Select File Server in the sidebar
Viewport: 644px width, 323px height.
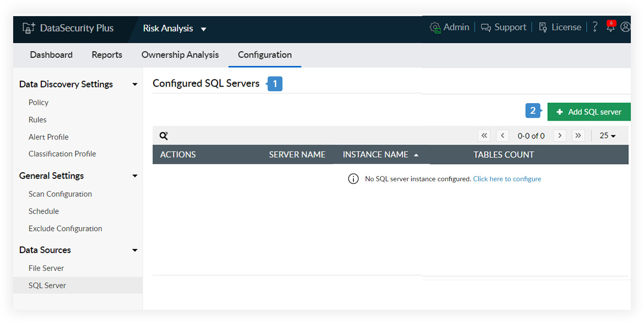[x=46, y=268]
